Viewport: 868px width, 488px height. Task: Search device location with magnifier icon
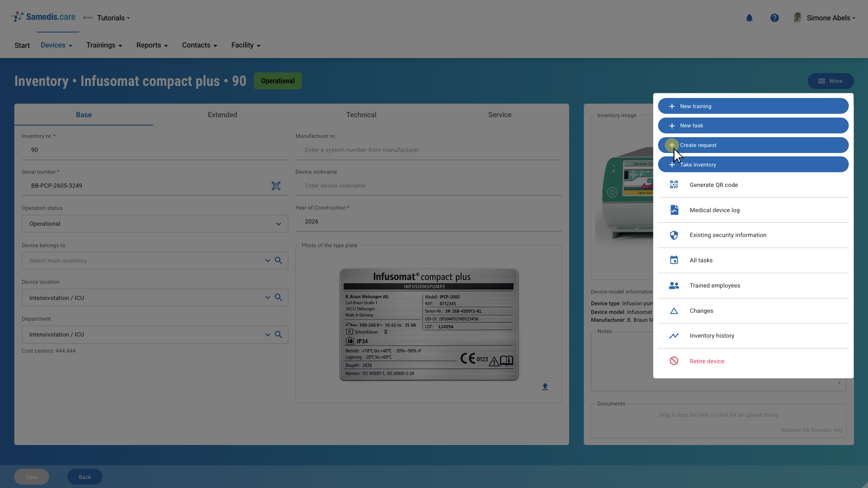tap(279, 297)
